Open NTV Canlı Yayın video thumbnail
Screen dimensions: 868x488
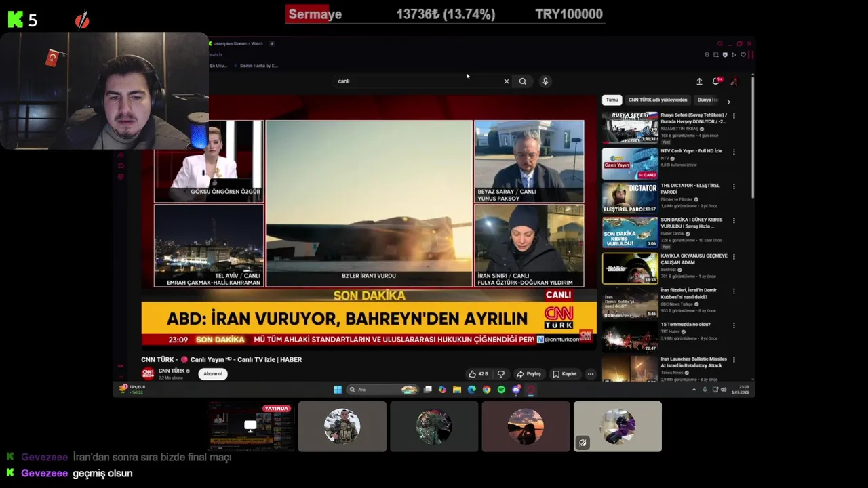[630, 163]
